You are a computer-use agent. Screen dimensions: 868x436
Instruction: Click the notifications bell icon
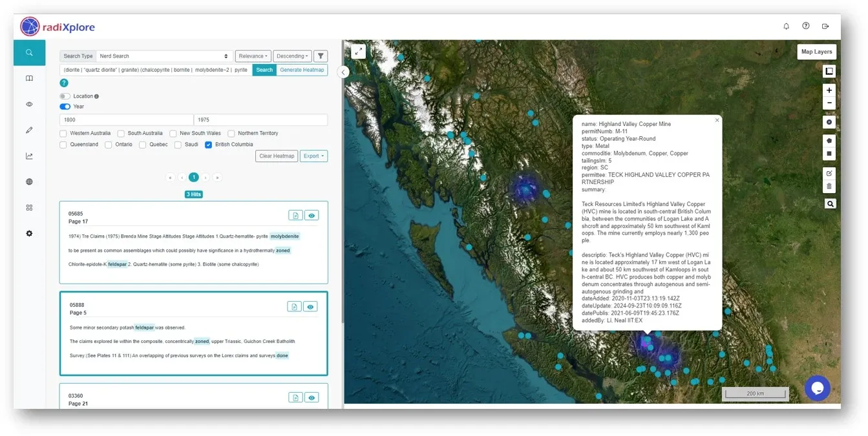pyautogui.click(x=787, y=26)
